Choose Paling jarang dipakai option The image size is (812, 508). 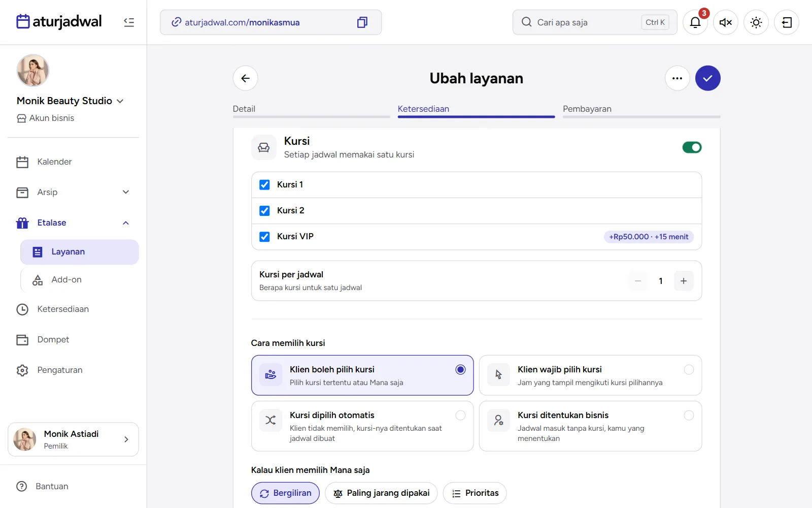pyautogui.click(x=381, y=493)
